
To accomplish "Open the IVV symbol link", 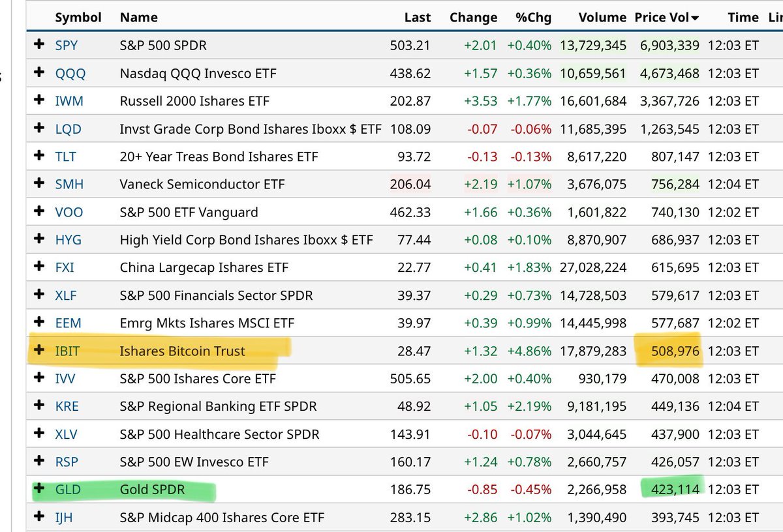I will point(65,379).
